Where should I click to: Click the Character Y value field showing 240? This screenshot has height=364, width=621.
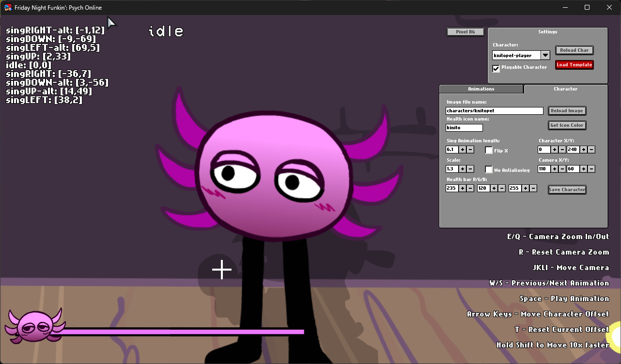coord(573,150)
